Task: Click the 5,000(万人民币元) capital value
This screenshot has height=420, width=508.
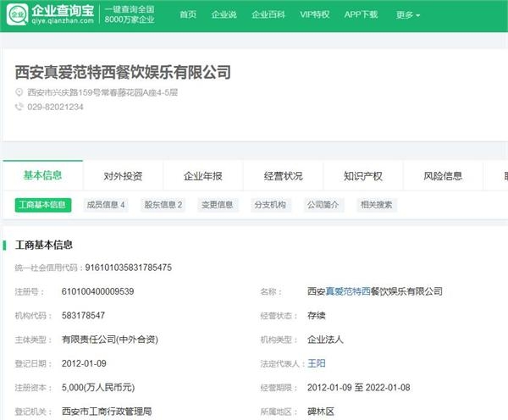Action: click(x=98, y=387)
